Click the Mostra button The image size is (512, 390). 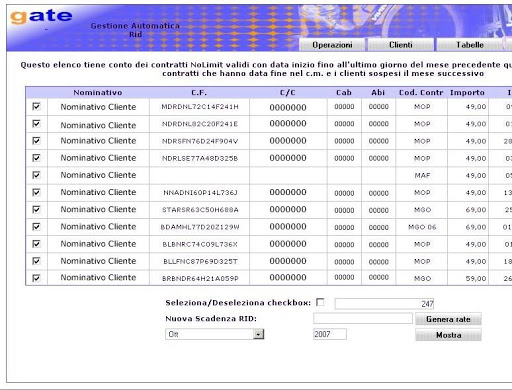tap(448, 335)
